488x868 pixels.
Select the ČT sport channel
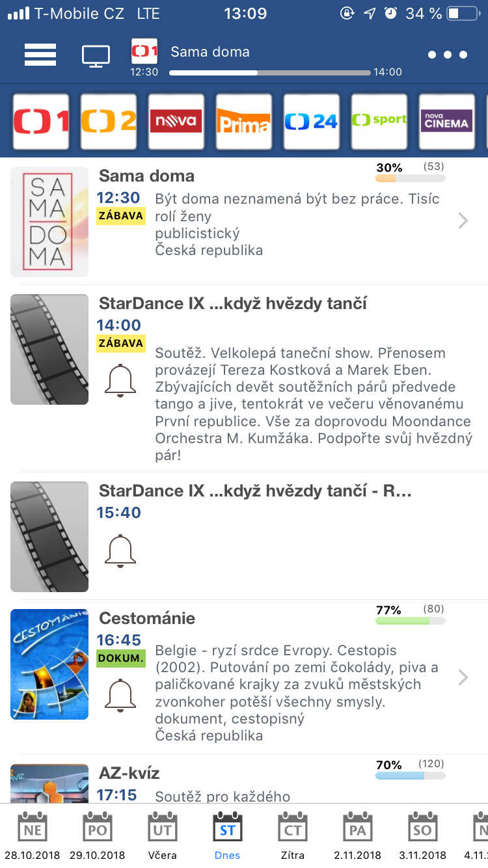tap(379, 122)
